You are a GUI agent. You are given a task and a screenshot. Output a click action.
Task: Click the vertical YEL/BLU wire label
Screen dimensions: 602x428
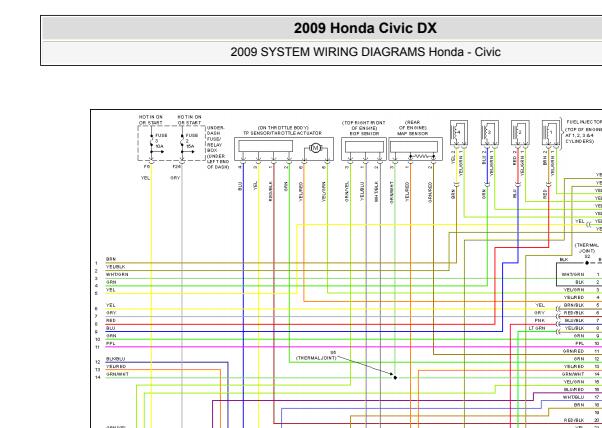(362, 192)
